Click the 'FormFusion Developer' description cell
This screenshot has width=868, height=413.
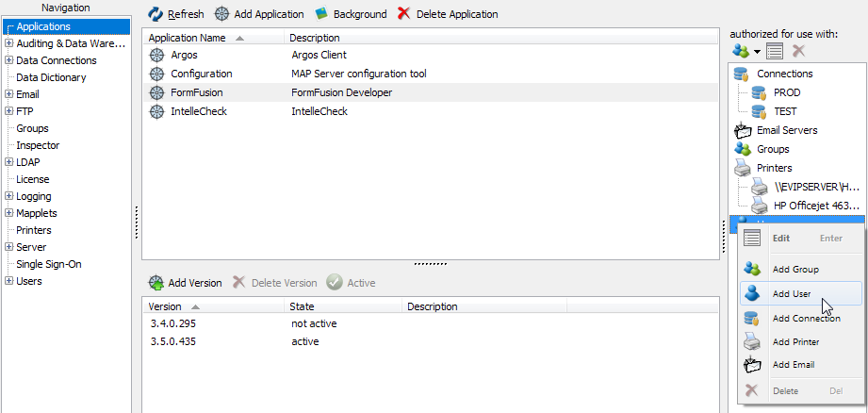[x=341, y=92]
